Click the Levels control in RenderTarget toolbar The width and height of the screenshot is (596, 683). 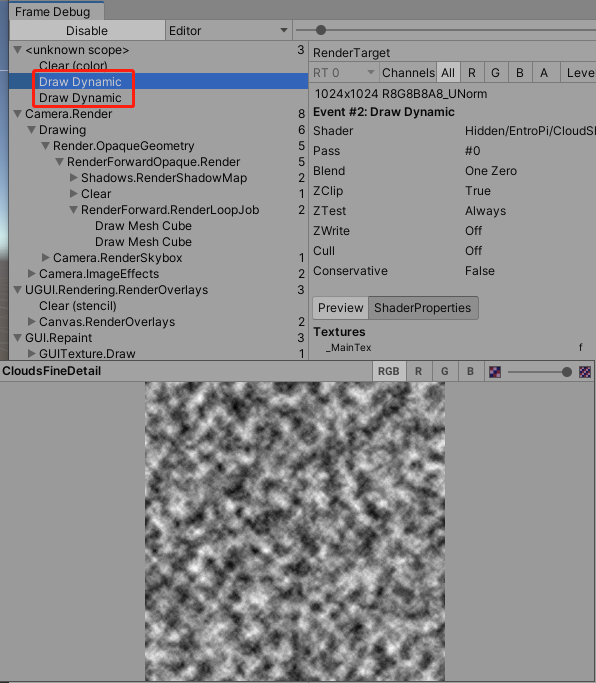(580, 73)
